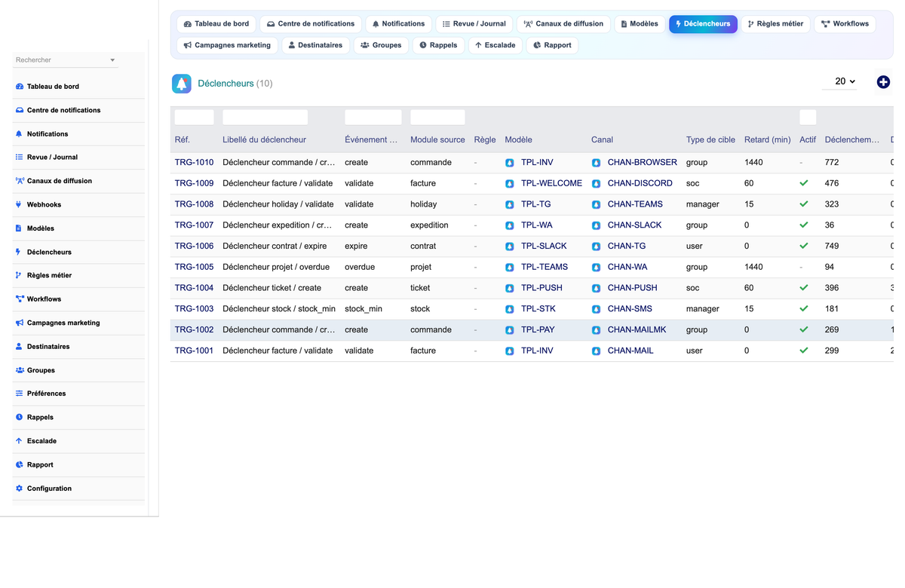
Task: Click the stock_min event cell
Action: [x=364, y=309]
